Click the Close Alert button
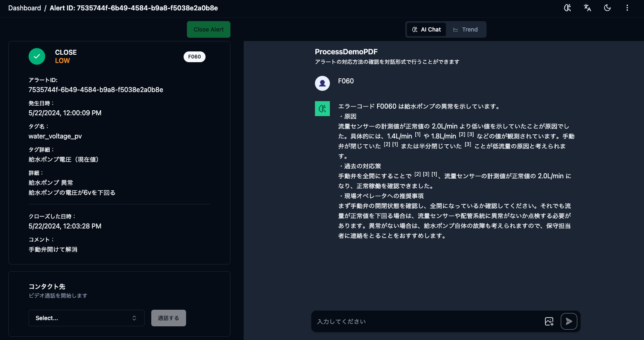Viewport: 644px width, 340px height. coord(208,29)
